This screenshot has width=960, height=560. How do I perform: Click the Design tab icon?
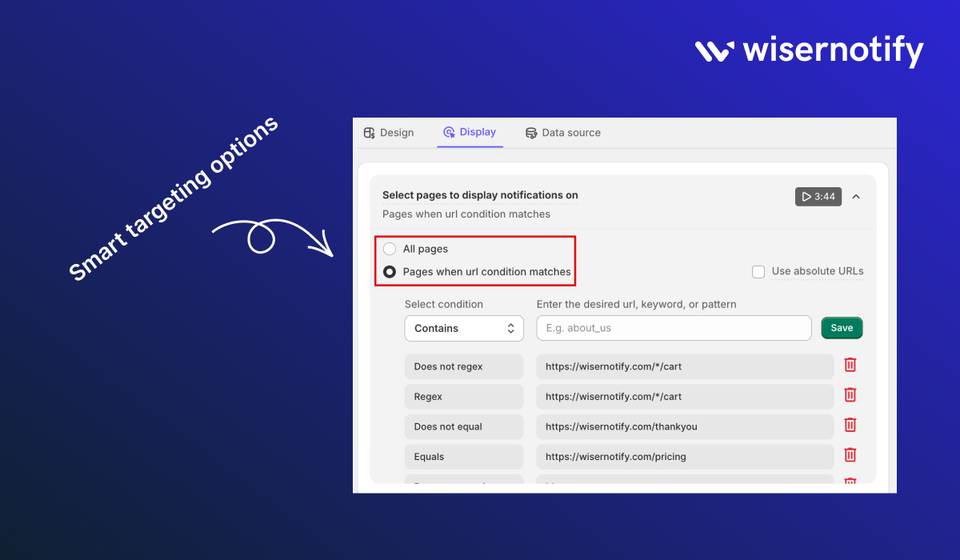[369, 133]
